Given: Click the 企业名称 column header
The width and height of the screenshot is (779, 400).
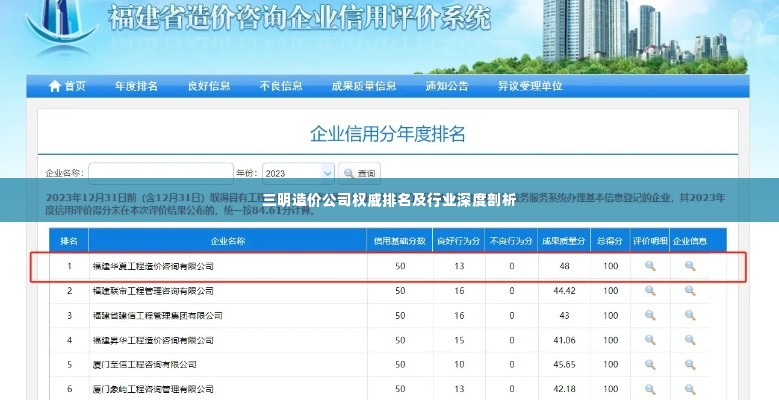Looking at the screenshot, I should pyautogui.click(x=228, y=241).
